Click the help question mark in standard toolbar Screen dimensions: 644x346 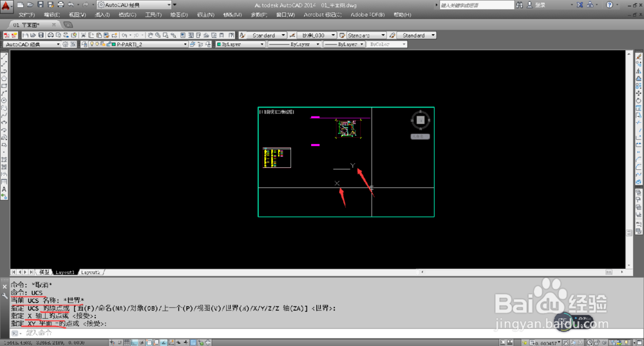[x=232, y=35]
